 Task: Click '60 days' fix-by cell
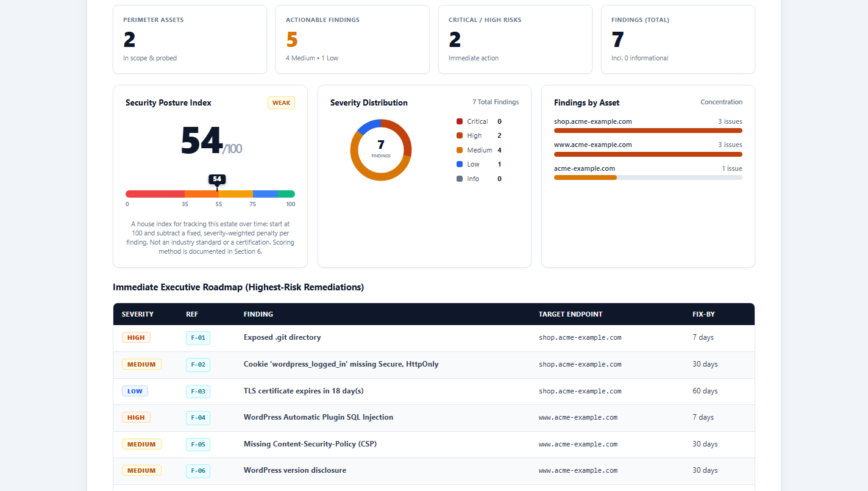click(705, 391)
